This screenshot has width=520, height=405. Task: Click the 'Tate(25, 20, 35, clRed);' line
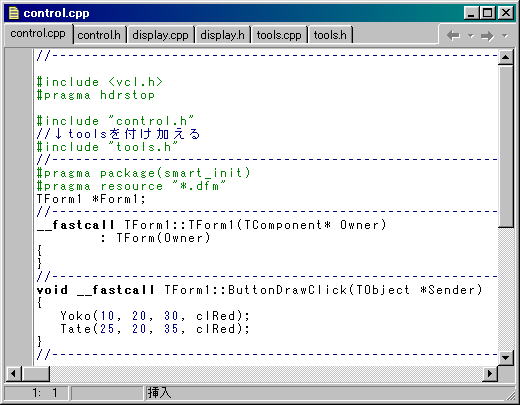[x=155, y=329]
